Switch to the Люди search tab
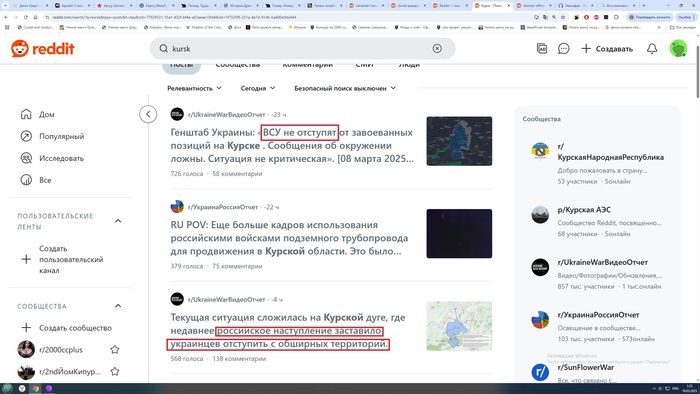The height and width of the screenshot is (394, 700). point(409,66)
